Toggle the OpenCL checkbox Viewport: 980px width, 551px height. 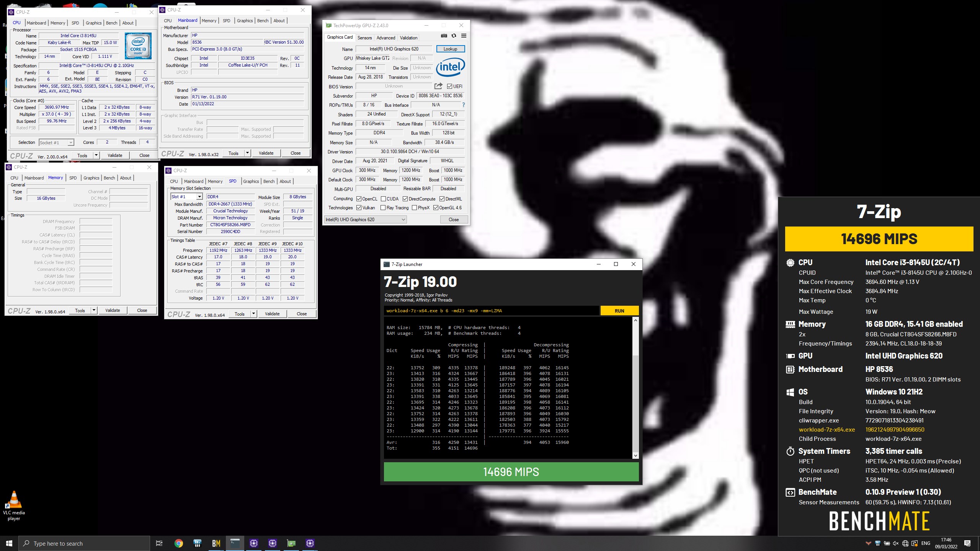[359, 199]
